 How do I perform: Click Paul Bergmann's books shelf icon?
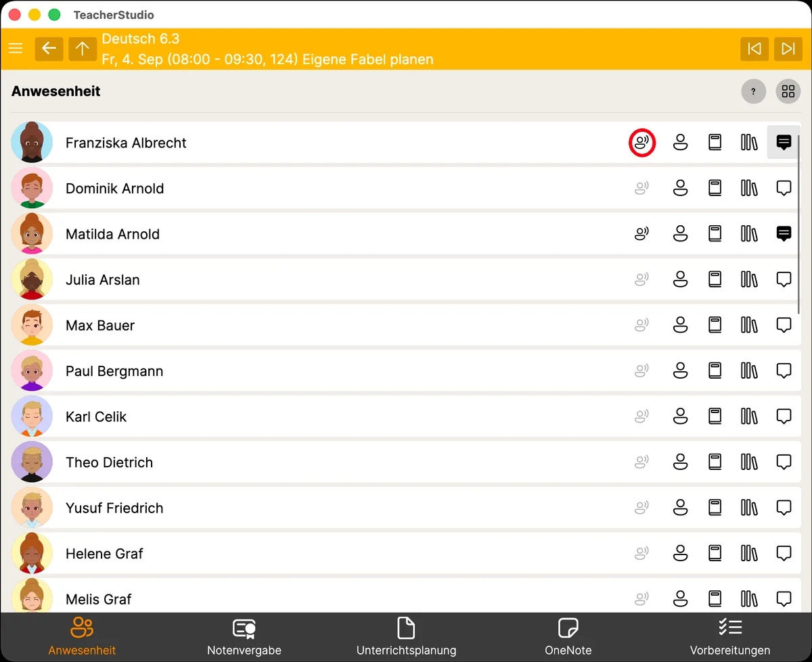tap(749, 371)
